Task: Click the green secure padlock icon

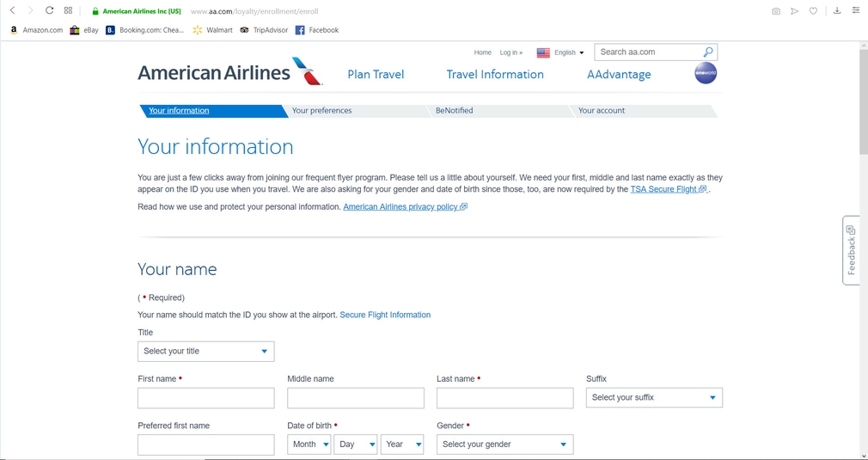Action: coord(95,11)
